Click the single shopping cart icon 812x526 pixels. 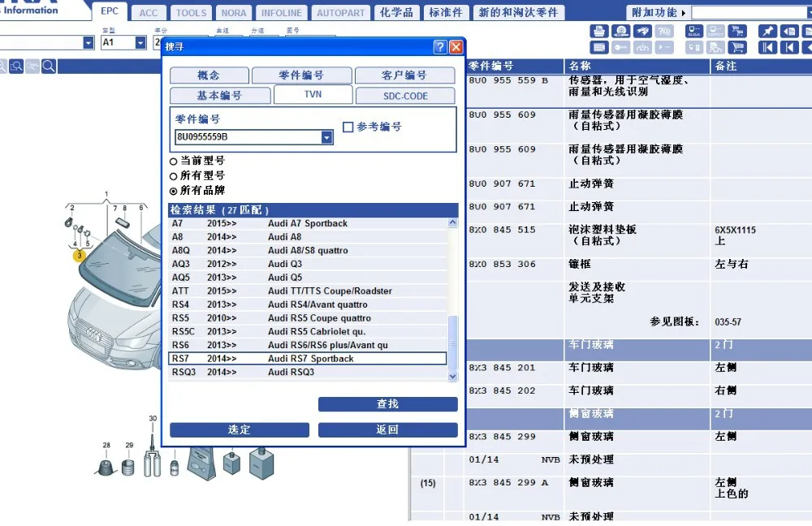[x=737, y=48]
